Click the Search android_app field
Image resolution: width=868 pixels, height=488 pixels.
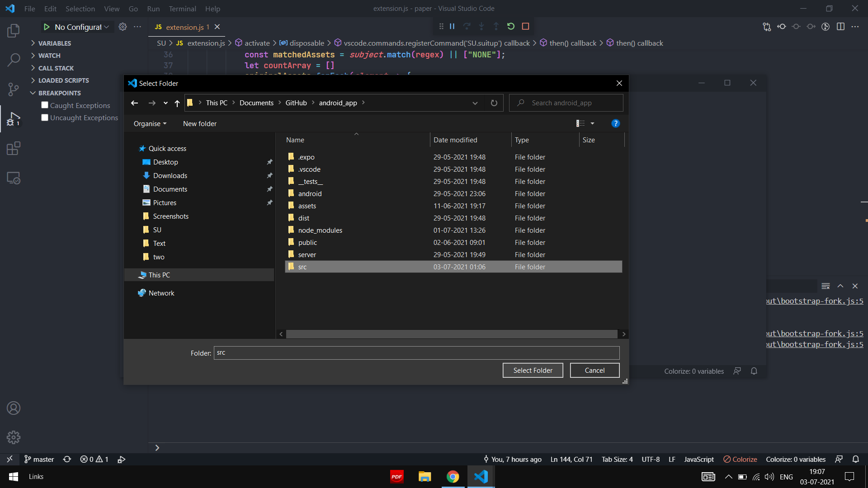566,103
